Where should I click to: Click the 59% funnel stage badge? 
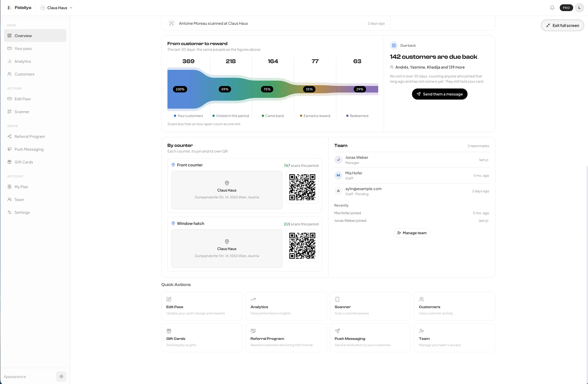pos(225,89)
